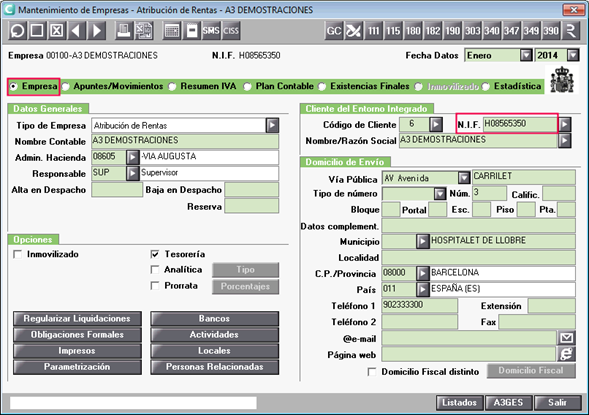Open form 390 from toolbar
The height and width of the screenshot is (415, 589).
pos(551,30)
